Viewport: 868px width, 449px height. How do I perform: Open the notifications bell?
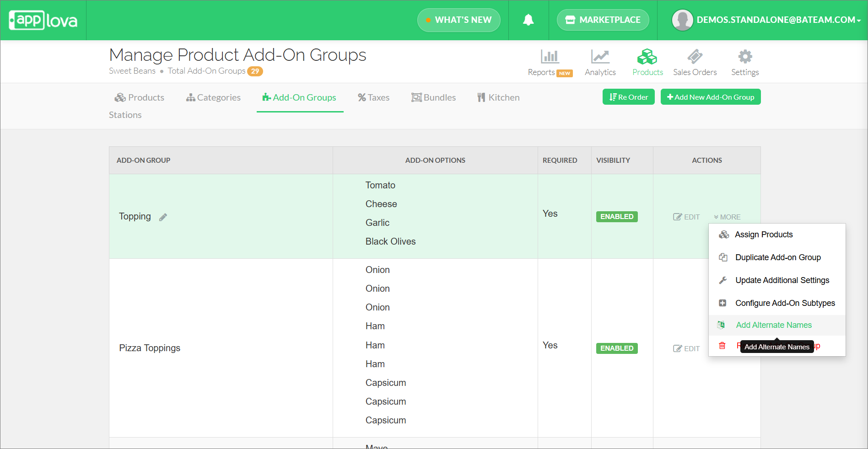(x=528, y=20)
